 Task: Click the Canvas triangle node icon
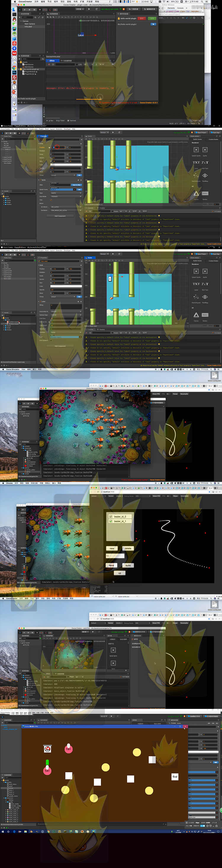(x=196, y=193)
